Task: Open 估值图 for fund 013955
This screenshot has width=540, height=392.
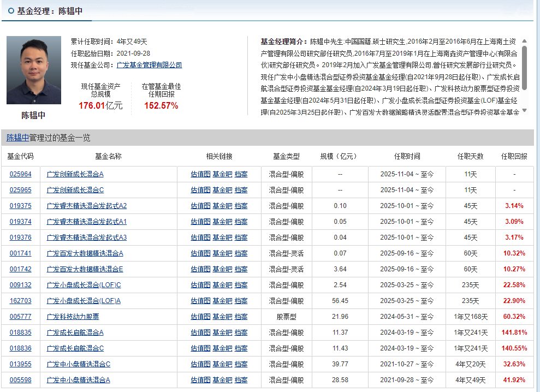Action: tap(200, 364)
